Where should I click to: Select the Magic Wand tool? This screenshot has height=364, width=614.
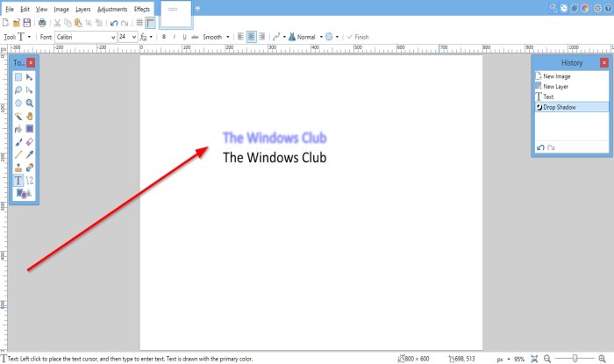(x=18, y=116)
